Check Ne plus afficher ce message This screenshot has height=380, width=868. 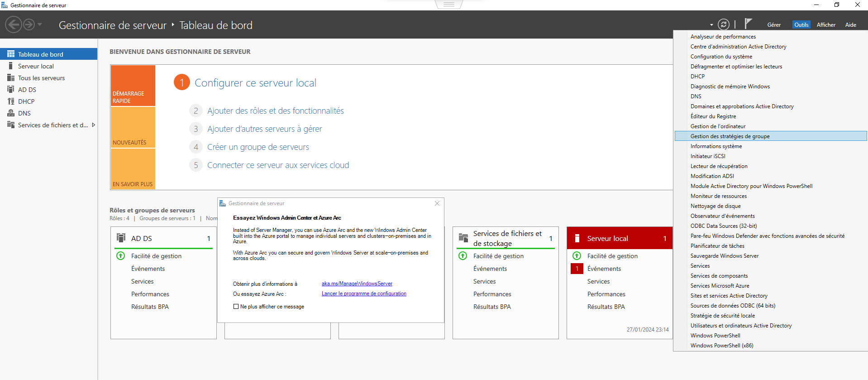click(236, 307)
